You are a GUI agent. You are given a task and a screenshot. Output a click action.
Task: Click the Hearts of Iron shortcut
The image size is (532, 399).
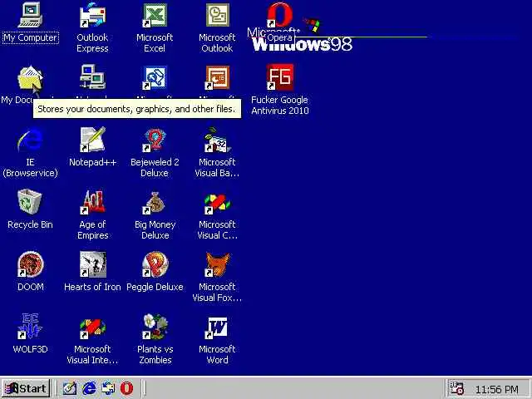click(x=92, y=264)
